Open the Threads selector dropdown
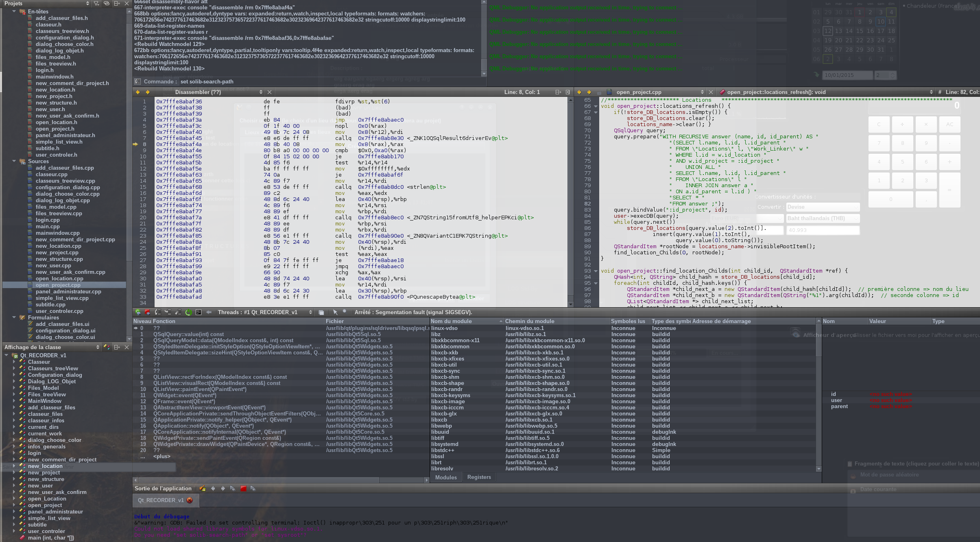 click(x=310, y=312)
